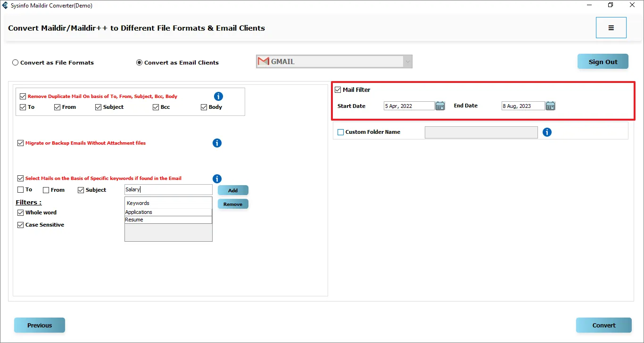The width and height of the screenshot is (644, 343).
Task: Select Convert as File Formats radio button
Action: (16, 63)
